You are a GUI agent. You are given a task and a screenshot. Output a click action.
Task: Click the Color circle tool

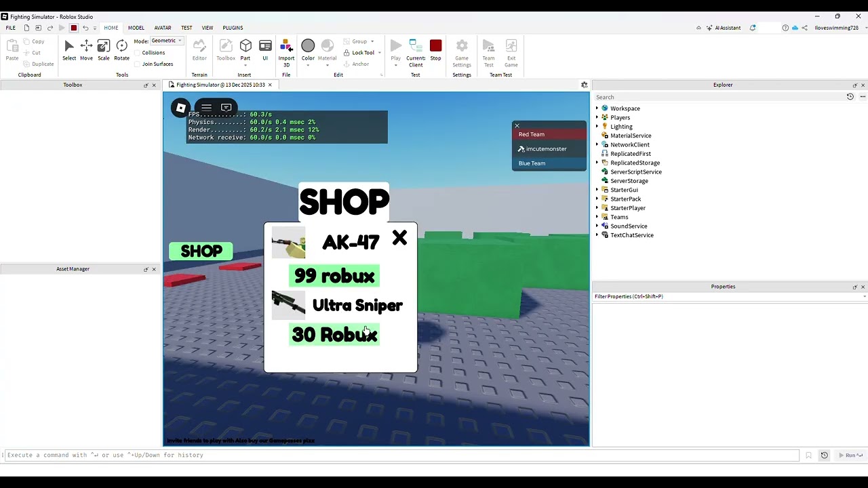pos(308,46)
